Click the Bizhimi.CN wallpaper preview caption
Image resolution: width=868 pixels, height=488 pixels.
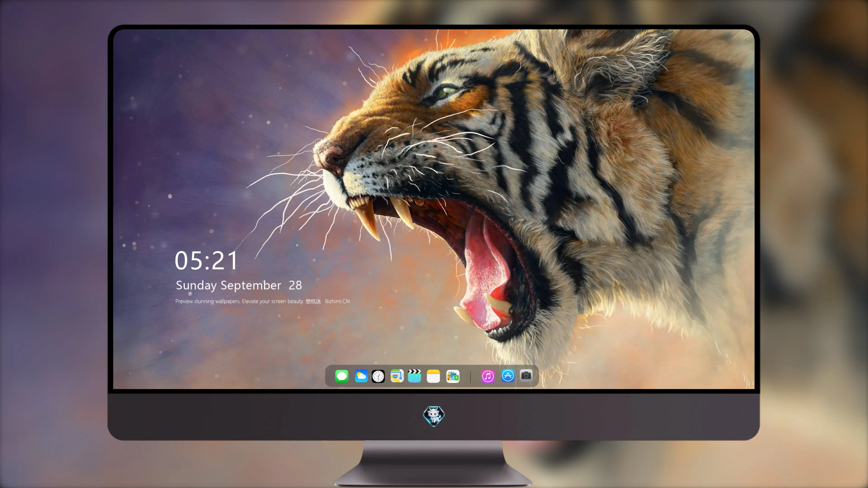[x=262, y=301]
